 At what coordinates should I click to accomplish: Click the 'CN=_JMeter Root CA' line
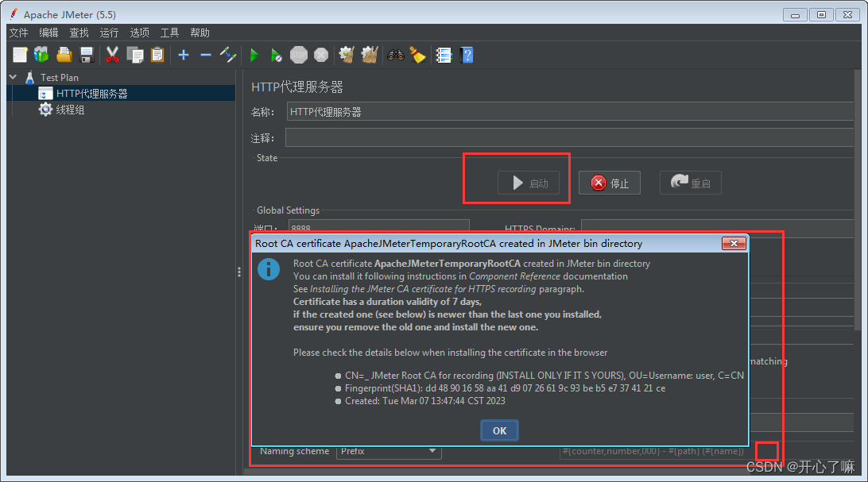coord(544,376)
